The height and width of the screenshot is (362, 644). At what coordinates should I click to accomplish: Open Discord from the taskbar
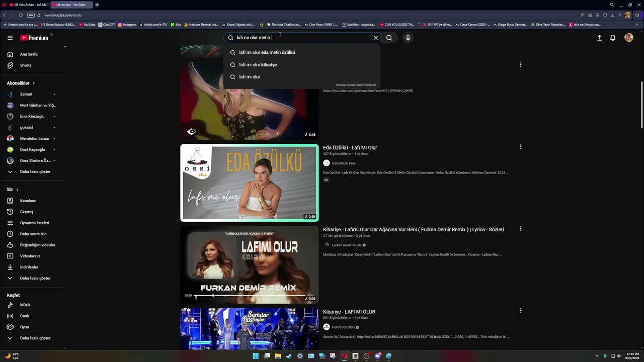click(x=378, y=356)
